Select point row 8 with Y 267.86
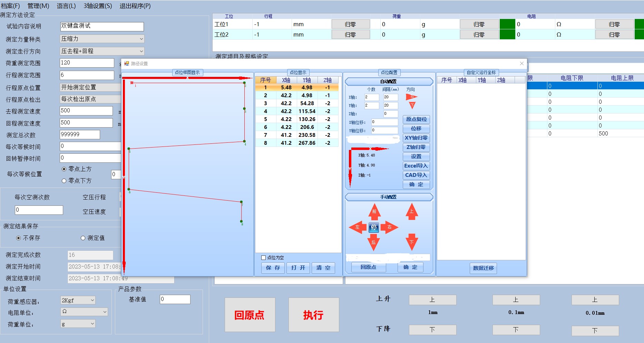 pyautogui.click(x=297, y=143)
